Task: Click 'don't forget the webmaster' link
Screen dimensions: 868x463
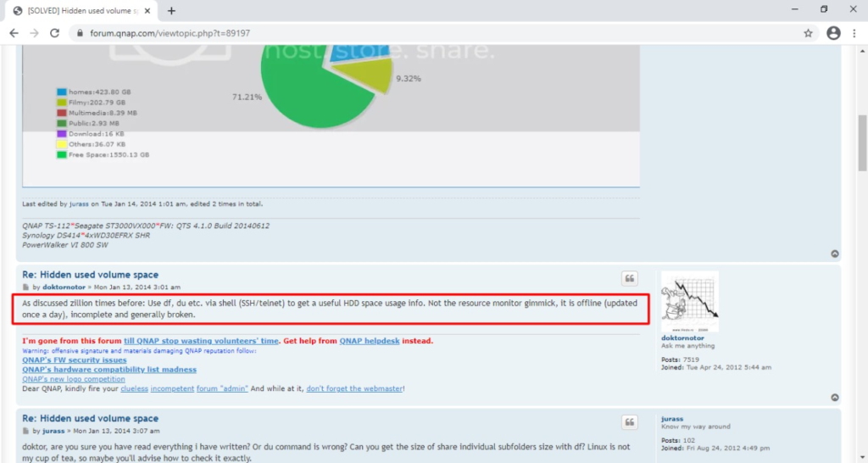Action: point(354,388)
